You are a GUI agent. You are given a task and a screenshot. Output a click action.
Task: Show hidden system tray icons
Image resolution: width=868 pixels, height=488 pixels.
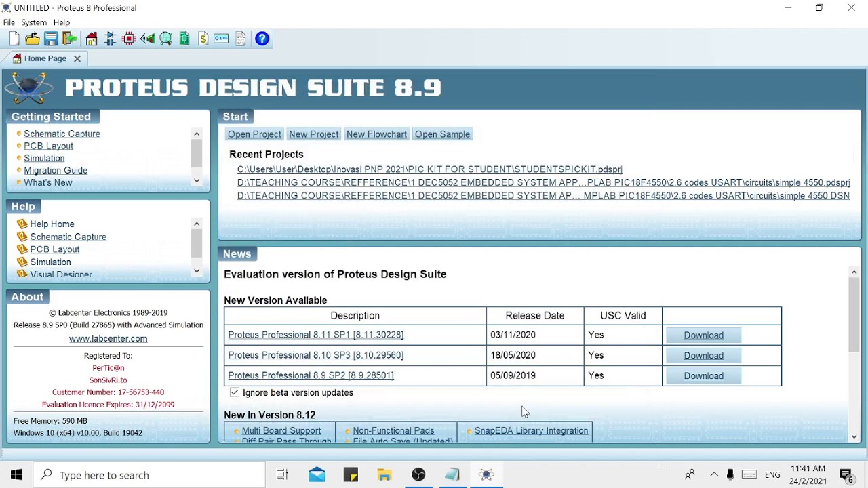713,475
